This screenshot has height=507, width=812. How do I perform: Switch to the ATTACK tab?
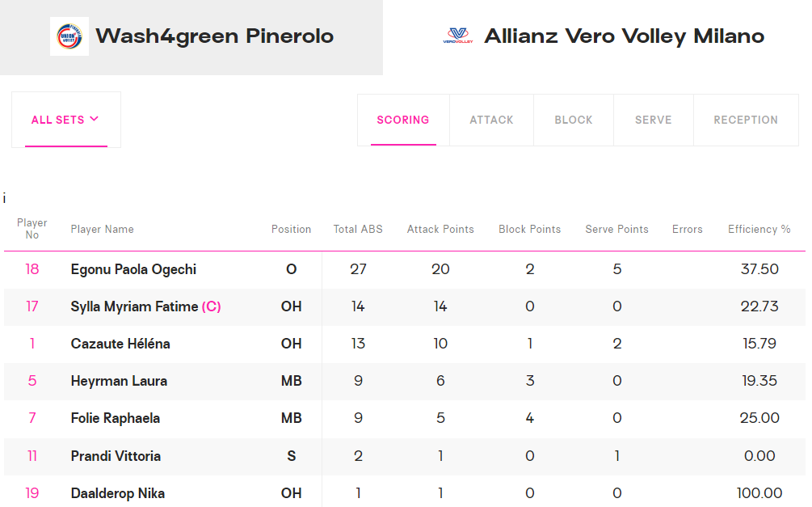[491, 120]
